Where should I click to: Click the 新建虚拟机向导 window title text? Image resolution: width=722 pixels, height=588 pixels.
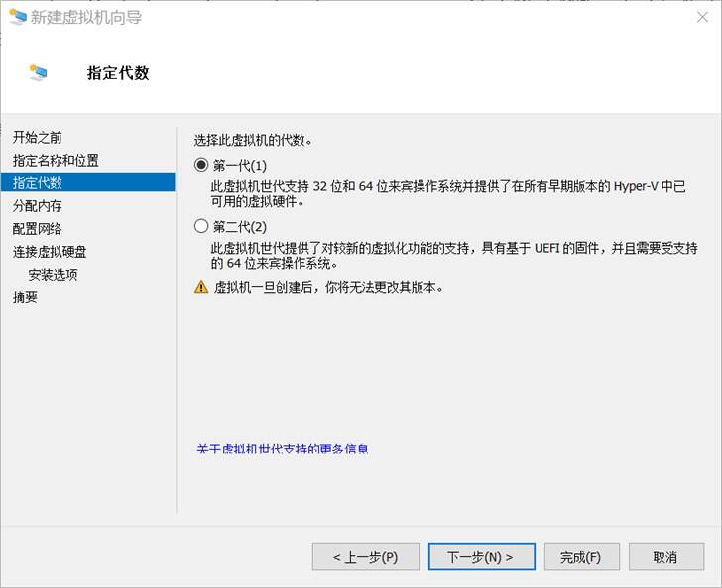[x=86, y=18]
